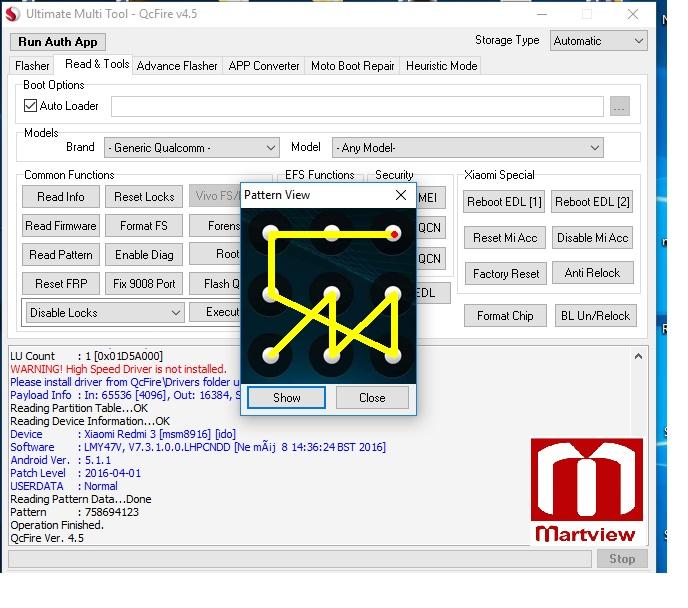Click the pattern view image
688x608 pixels.
click(x=329, y=296)
